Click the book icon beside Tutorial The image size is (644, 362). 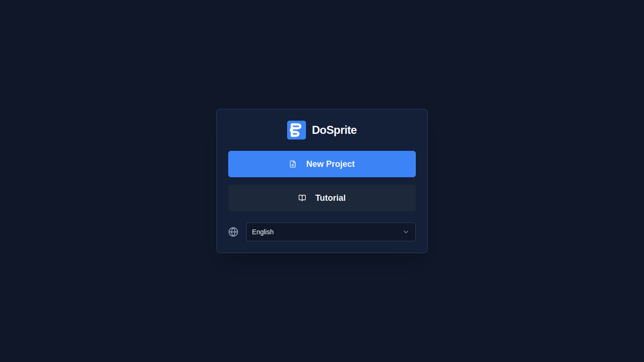(302, 198)
